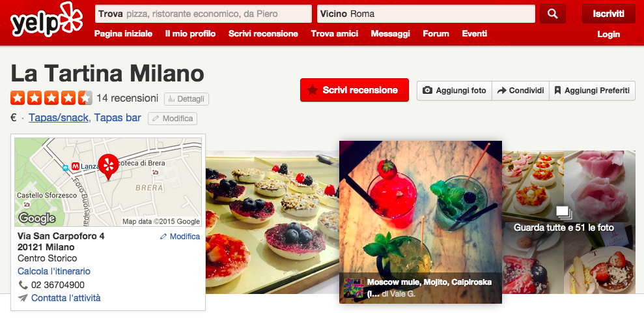Screen dimensions: 644x322
Task: Click the star rating for La Tartina Milano
Action: click(51, 98)
